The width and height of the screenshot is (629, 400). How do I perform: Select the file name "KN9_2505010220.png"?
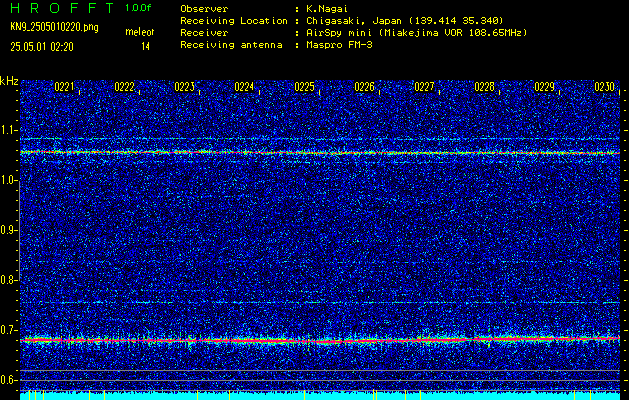[54, 27]
